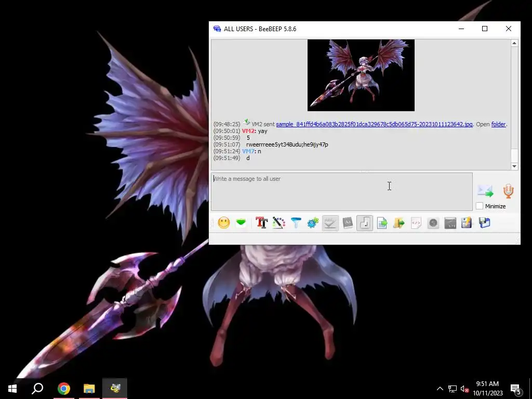Open File Explorer from the taskbar
The image size is (532, 399).
point(89,389)
